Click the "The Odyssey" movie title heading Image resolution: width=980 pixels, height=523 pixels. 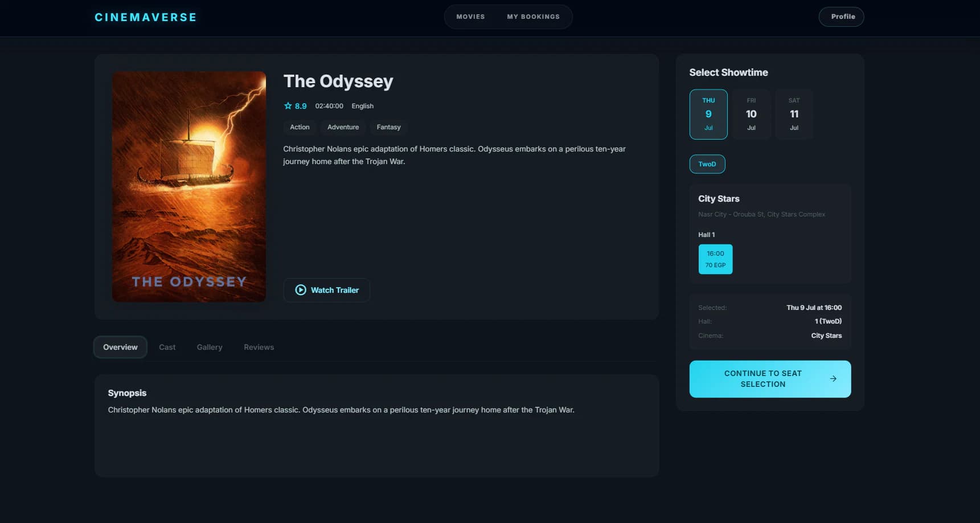(338, 81)
